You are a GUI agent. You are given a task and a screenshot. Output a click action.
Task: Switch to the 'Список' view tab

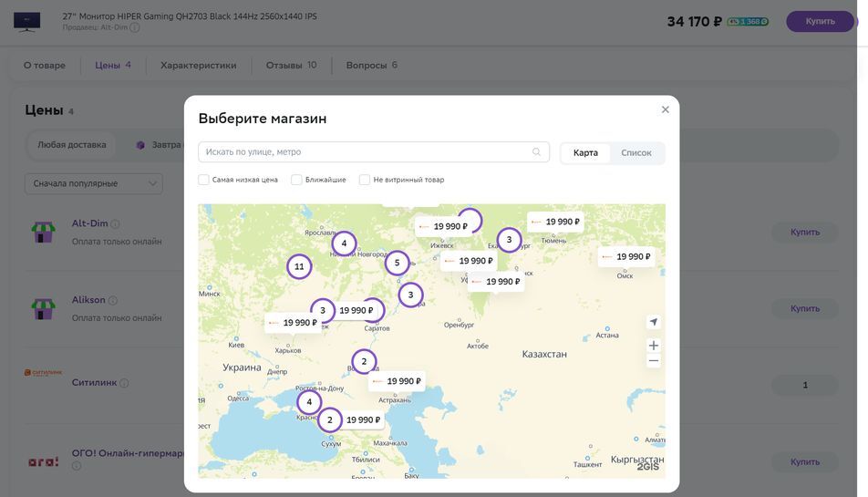click(x=635, y=153)
